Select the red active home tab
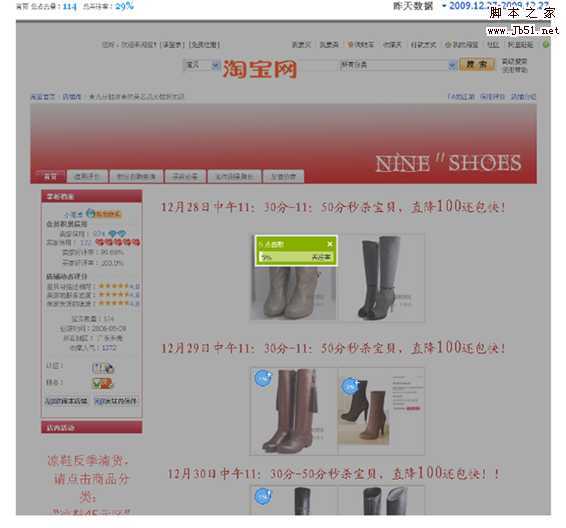Viewport: 566px width, 528px height. (50, 176)
